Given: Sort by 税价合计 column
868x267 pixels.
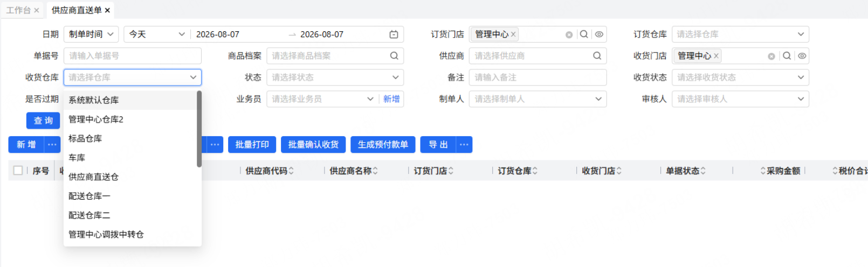Looking at the screenshot, I should [835, 171].
